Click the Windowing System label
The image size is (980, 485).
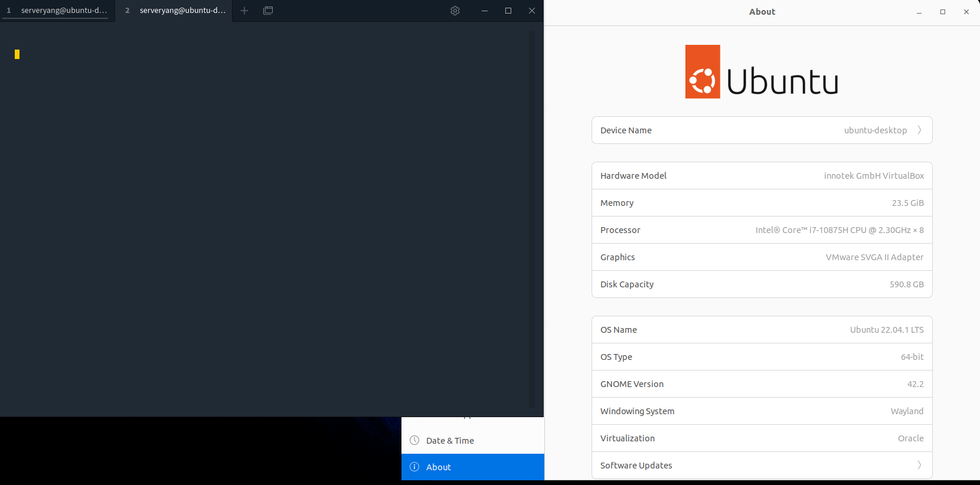(637, 411)
